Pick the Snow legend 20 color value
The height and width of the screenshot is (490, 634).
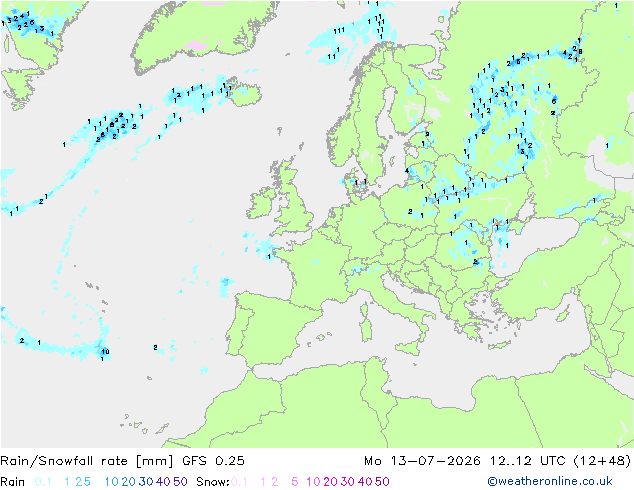coord(330,482)
